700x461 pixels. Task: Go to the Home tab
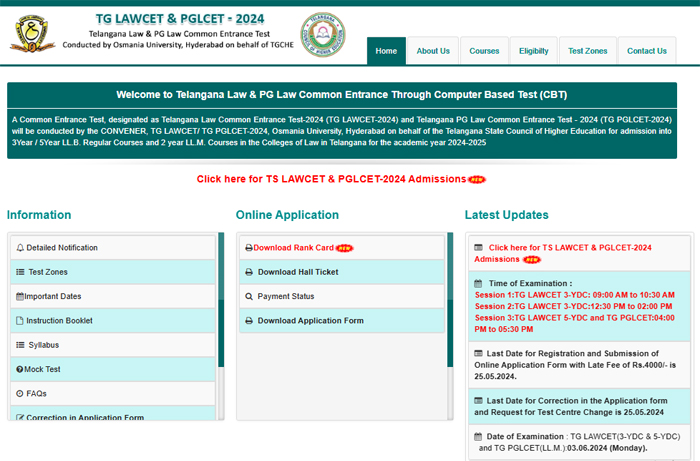pos(386,51)
